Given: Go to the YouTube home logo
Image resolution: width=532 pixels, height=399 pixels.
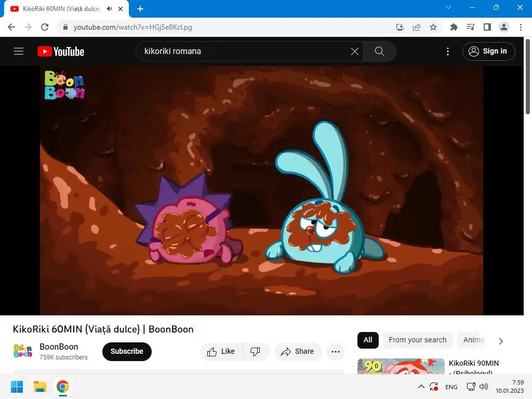Looking at the screenshot, I should pos(61,51).
